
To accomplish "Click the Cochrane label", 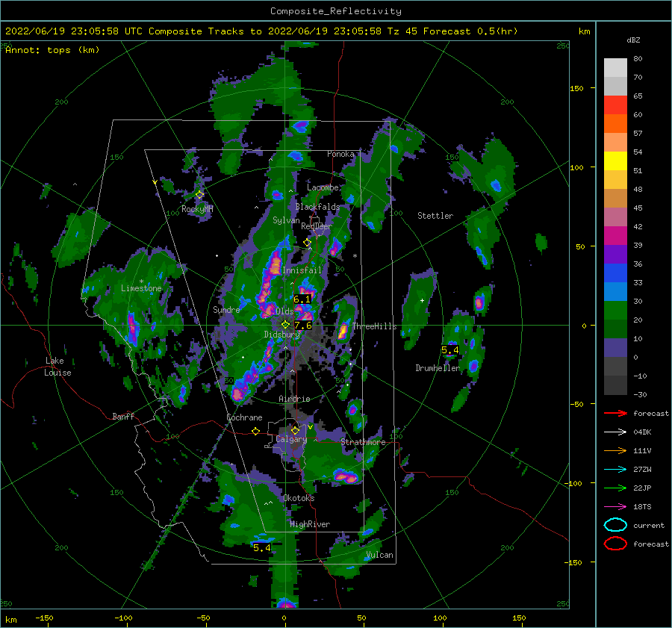I will 244,417.
